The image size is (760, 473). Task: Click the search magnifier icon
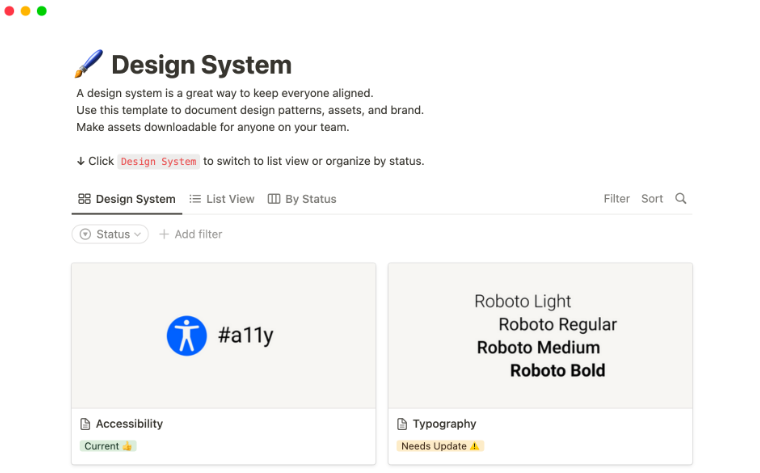(x=681, y=199)
